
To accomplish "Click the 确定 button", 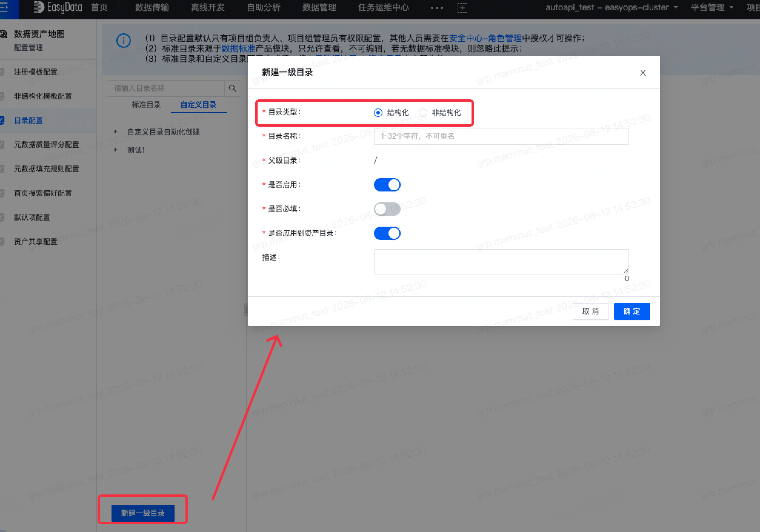I will [x=632, y=311].
